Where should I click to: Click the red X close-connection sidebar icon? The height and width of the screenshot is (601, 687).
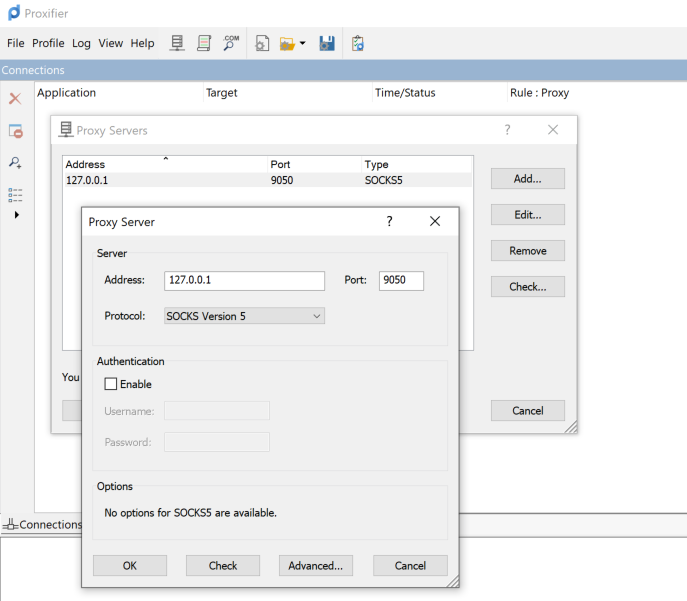tap(15, 98)
